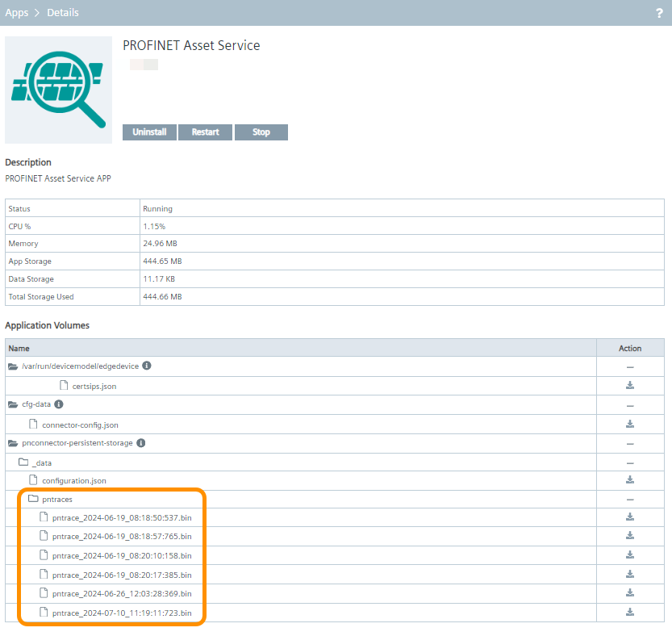Viewport: 672px width, 636px height.
Task: Click the Uninstall button
Action: coord(149,132)
